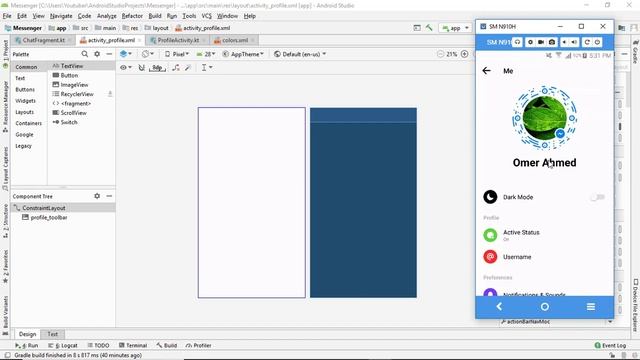Open Gradle side panel
Viewport: 640px width, 360px height.
tap(636, 52)
